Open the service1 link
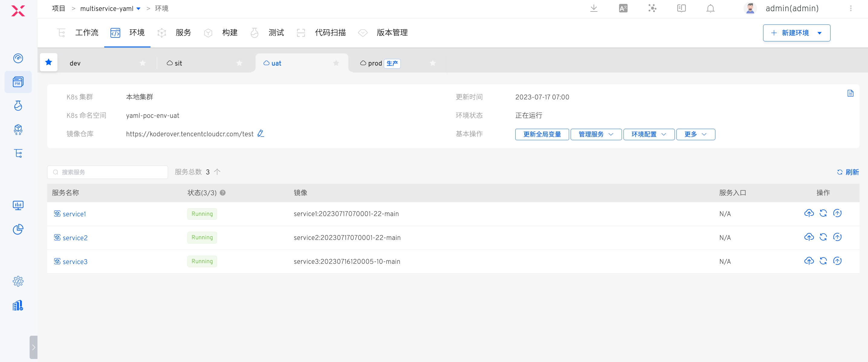Screen dimensions: 868x362 tap(74, 214)
